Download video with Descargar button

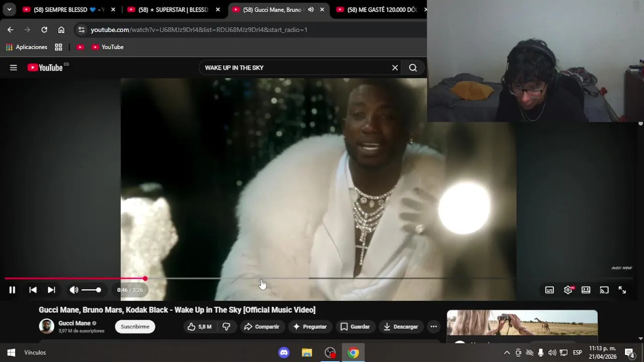click(x=400, y=327)
